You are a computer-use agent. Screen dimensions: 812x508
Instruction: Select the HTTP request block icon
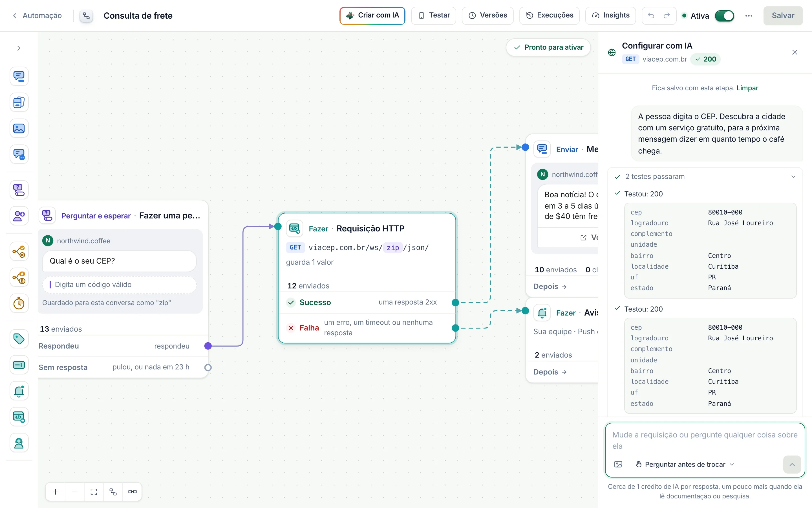(19, 417)
